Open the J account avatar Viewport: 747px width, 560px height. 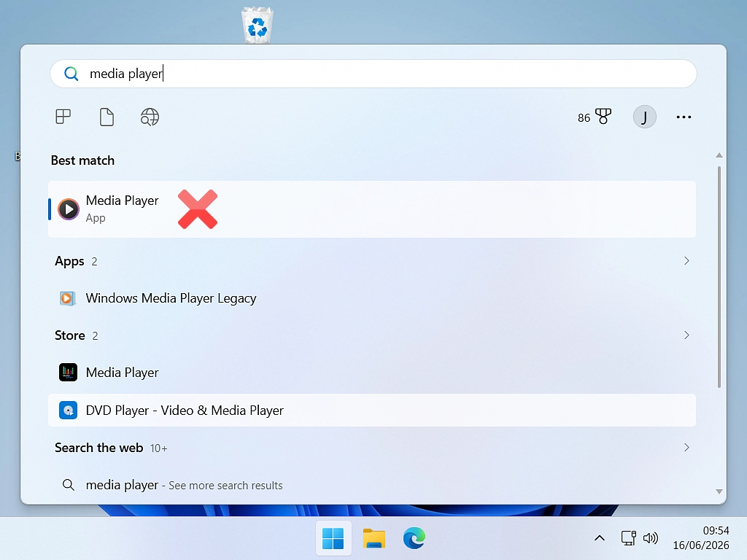[644, 117]
